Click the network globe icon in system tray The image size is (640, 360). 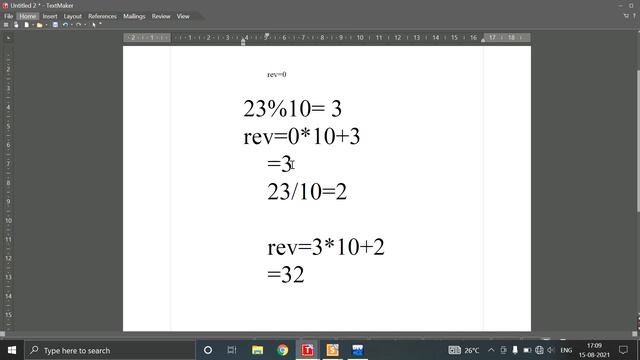coord(539,350)
